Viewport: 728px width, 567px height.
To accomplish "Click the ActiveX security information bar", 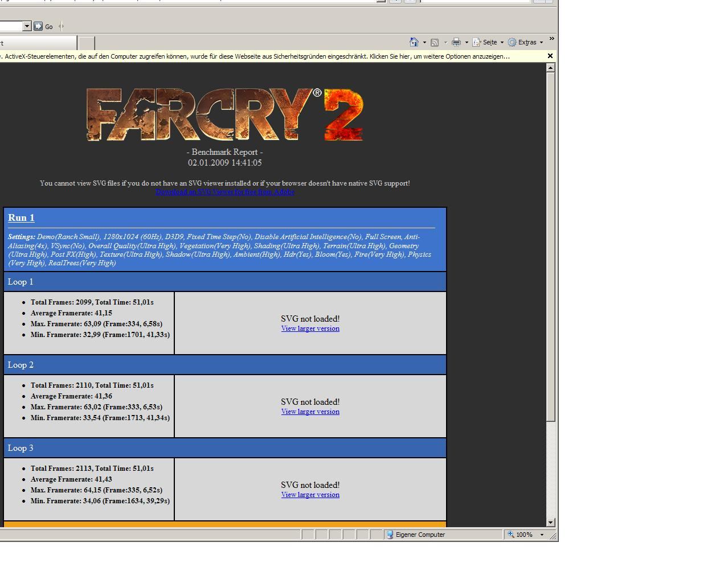I will pyautogui.click(x=272, y=56).
